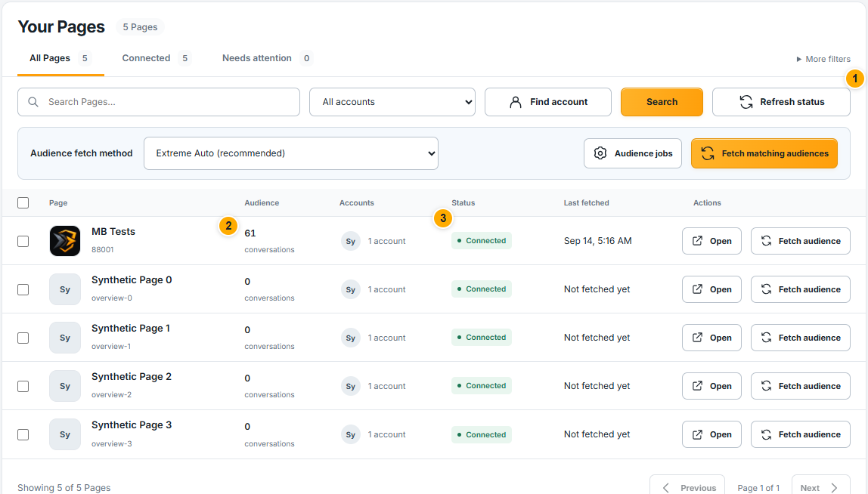The height and width of the screenshot is (494, 868).
Task: Click the Refresh status button
Action: [781, 102]
